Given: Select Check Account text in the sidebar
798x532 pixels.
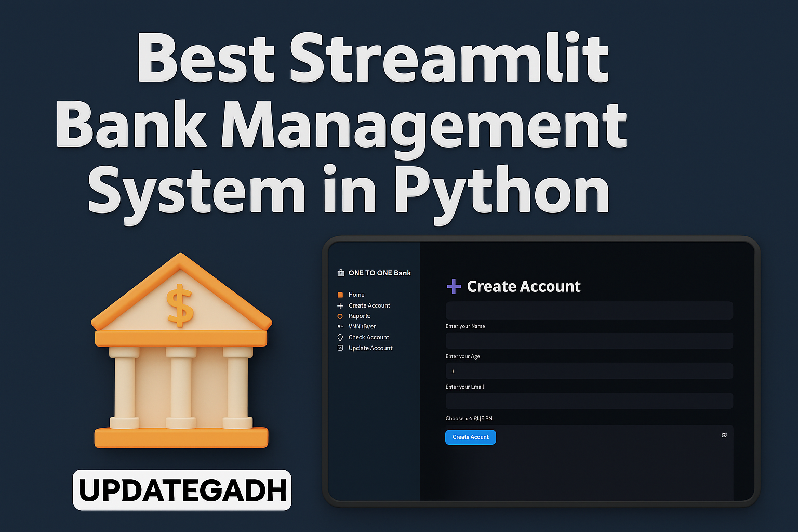Looking at the screenshot, I should pos(369,337).
